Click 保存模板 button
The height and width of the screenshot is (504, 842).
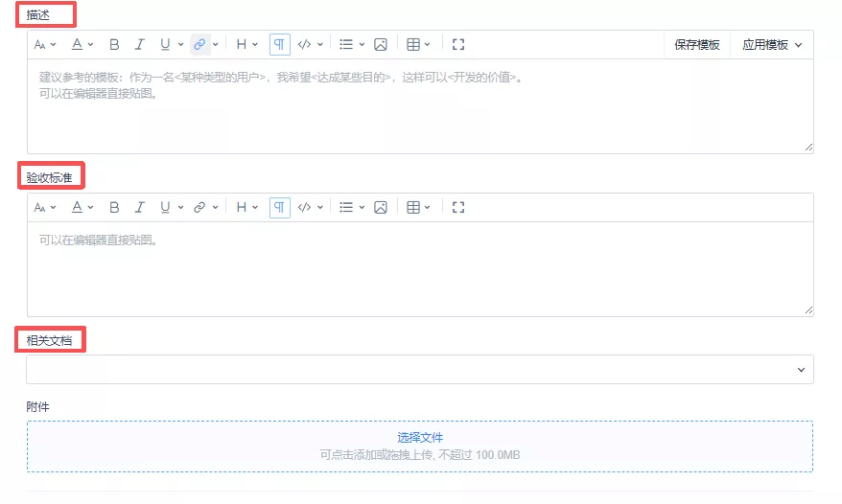point(697,44)
